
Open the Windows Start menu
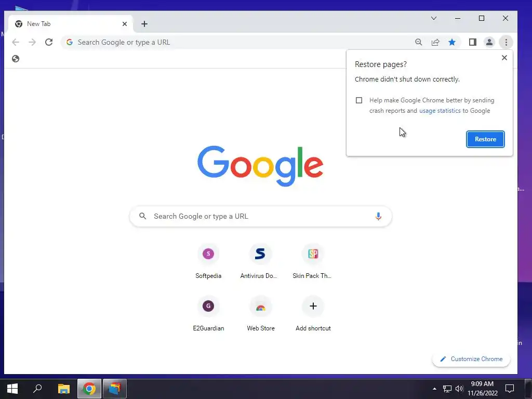12,389
